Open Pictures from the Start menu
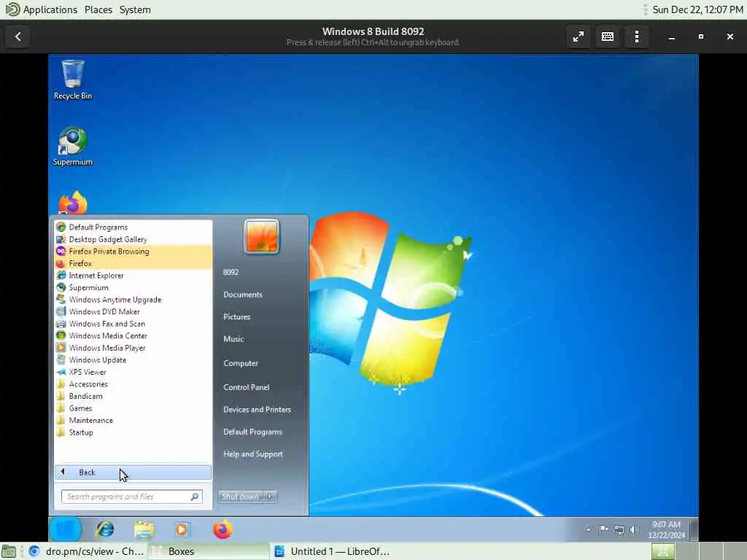Screen dimensions: 747x560 (237, 316)
